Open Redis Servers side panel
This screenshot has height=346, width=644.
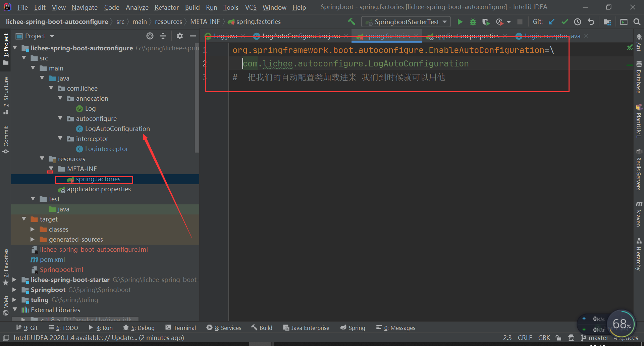pyautogui.click(x=639, y=170)
